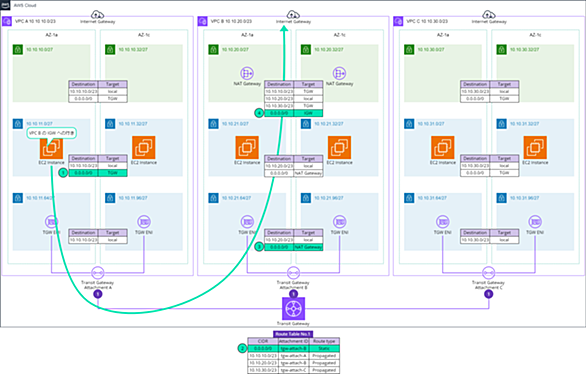This screenshot has width=586, height=374.
Task: Click the speech bubble callout in VPC A
Action: coord(52,133)
